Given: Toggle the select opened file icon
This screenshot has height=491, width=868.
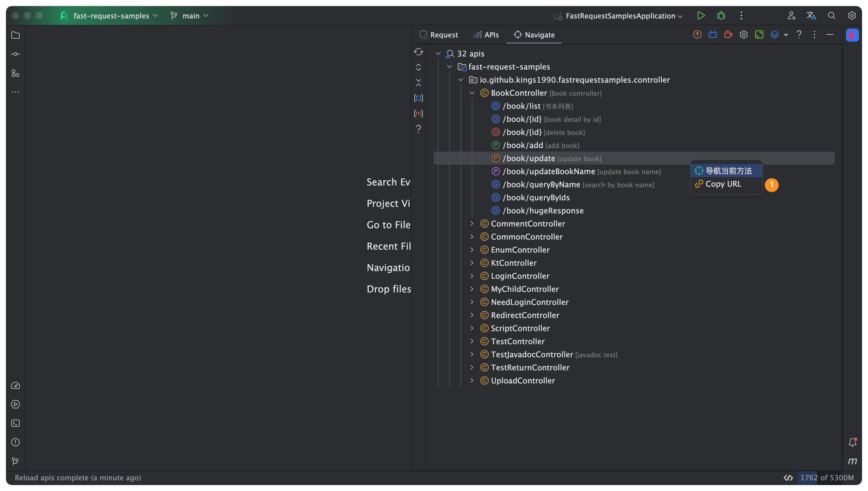Looking at the screenshot, I should pos(419,98).
